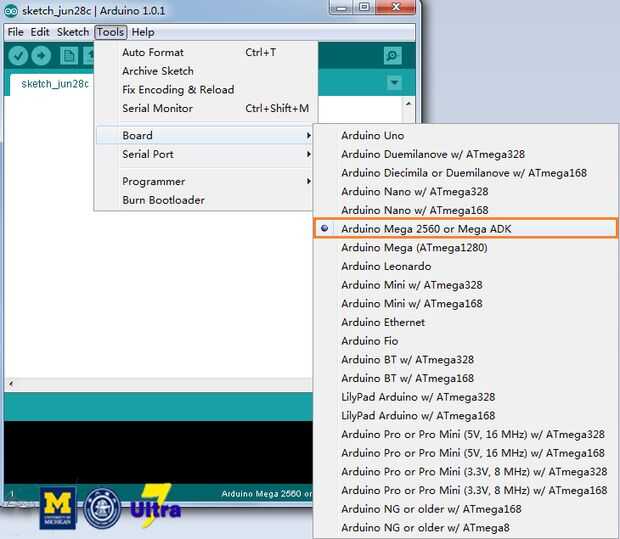This screenshot has width=620, height=539.
Task: Select Pro Mini (5V, 16 MHz) w/ ATmega168
Action: point(466,453)
